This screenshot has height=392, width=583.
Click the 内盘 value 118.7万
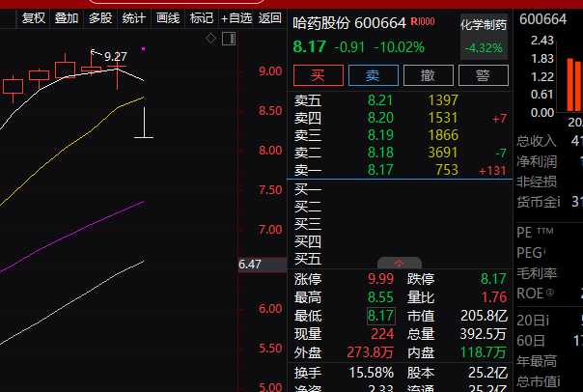pos(484,352)
